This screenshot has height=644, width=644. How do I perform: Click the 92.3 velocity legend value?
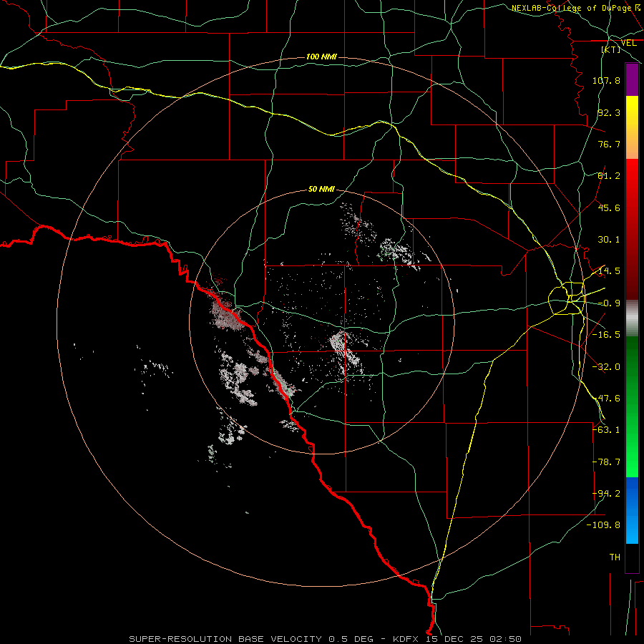[x=609, y=112]
